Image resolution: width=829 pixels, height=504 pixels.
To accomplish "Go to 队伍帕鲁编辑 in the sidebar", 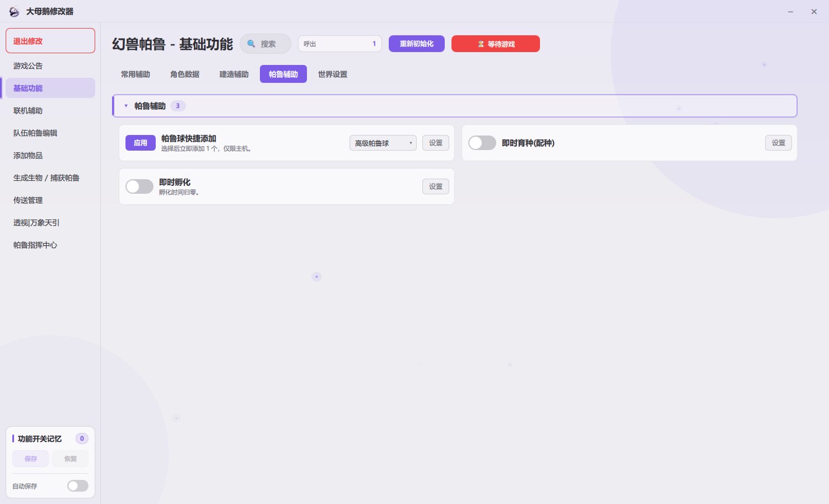I will pyautogui.click(x=50, y=133).
